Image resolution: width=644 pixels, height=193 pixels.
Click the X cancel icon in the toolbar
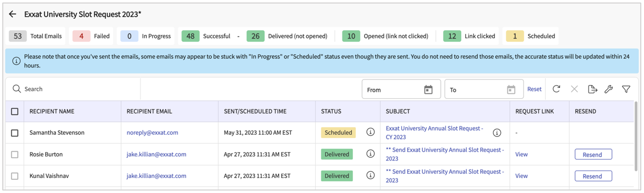[x=574, y=89]
